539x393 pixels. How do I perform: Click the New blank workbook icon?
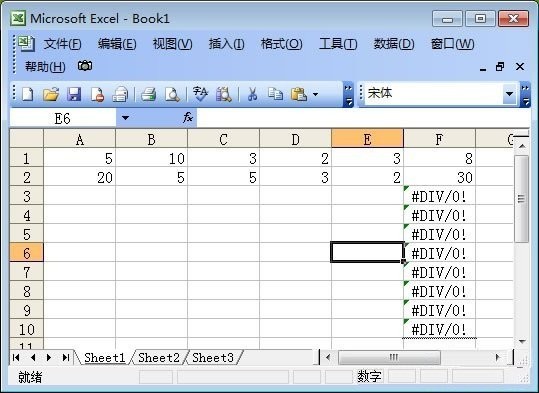(28, 94)
